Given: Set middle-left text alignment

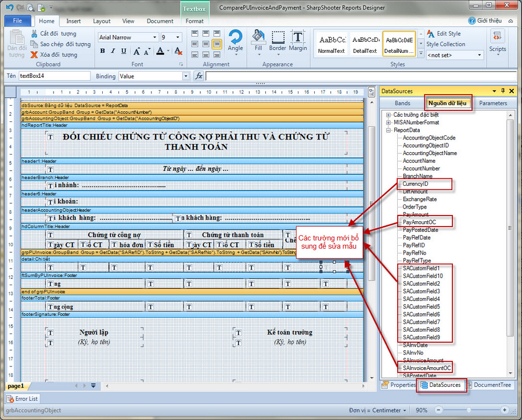Looking at the screenshot, I should click(195, 44).
